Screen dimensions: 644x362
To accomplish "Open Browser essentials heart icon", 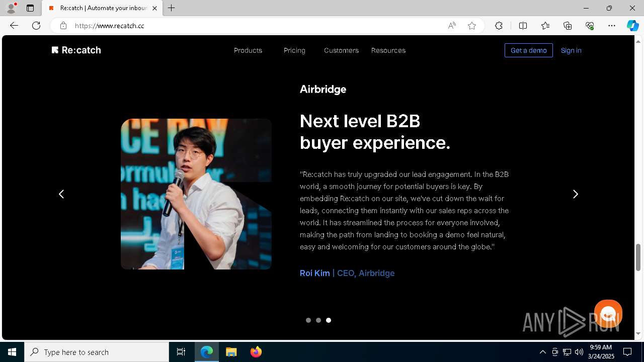I will tap(590, 26).
